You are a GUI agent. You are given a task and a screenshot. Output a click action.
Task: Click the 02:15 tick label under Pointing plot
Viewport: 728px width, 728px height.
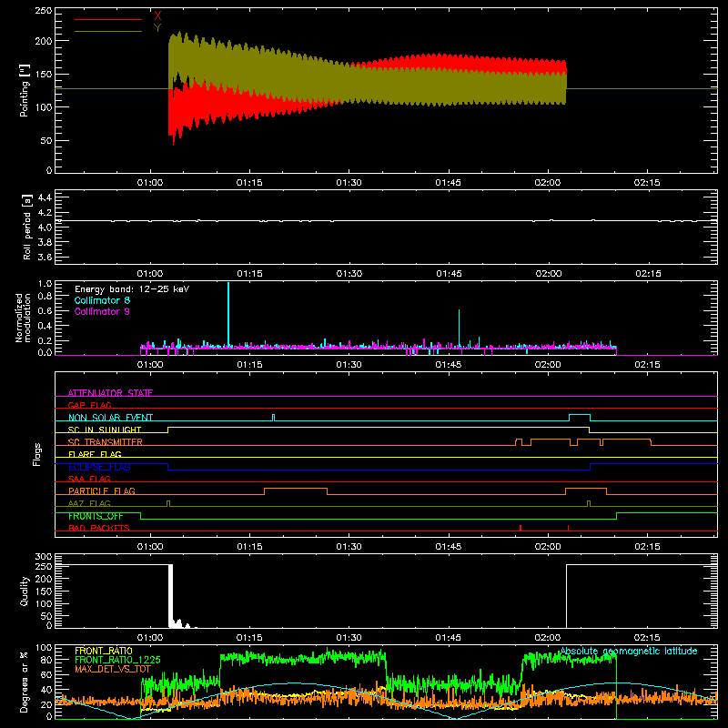point(647,183)
